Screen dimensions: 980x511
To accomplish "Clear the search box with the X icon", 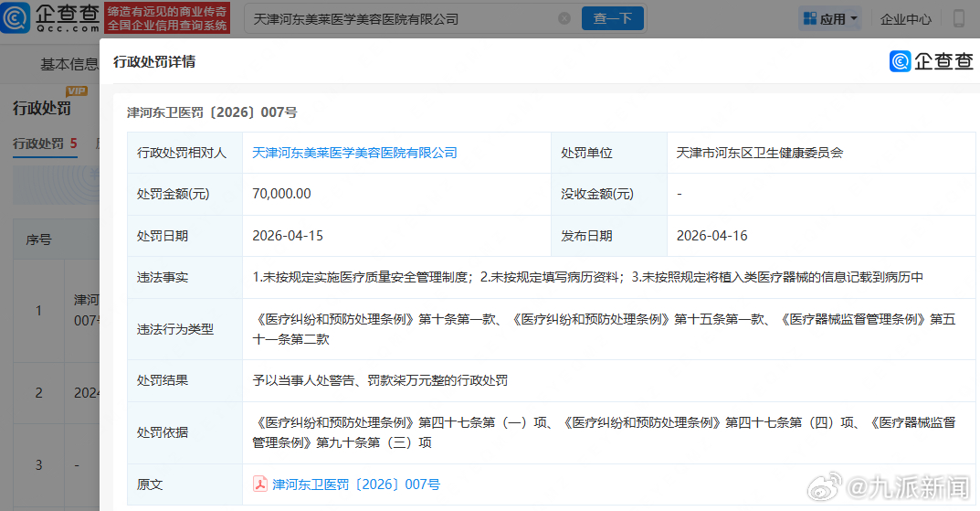I will click(x=564, y=18).
